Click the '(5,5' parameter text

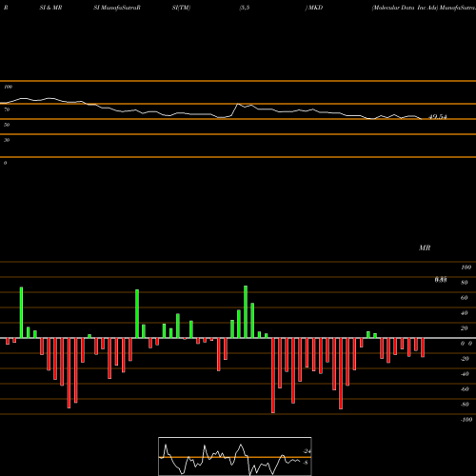click(245, 8)
